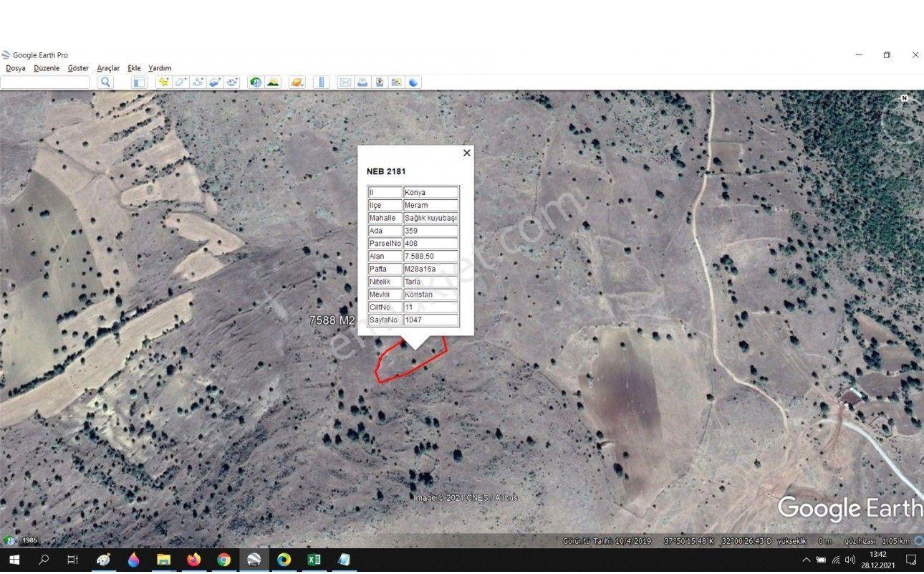Click the Mevkii value Köristan
The height and width of the screenshot is (574, 924).
click(430, 295)
